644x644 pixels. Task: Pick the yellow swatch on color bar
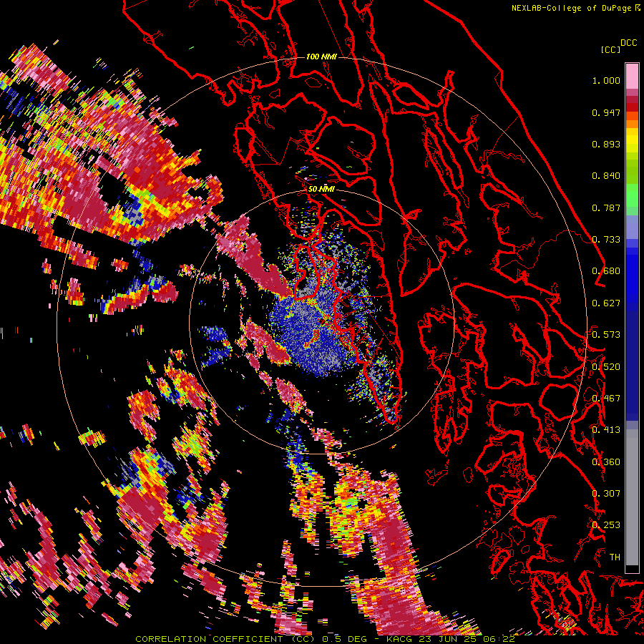[x=632, y=141]
